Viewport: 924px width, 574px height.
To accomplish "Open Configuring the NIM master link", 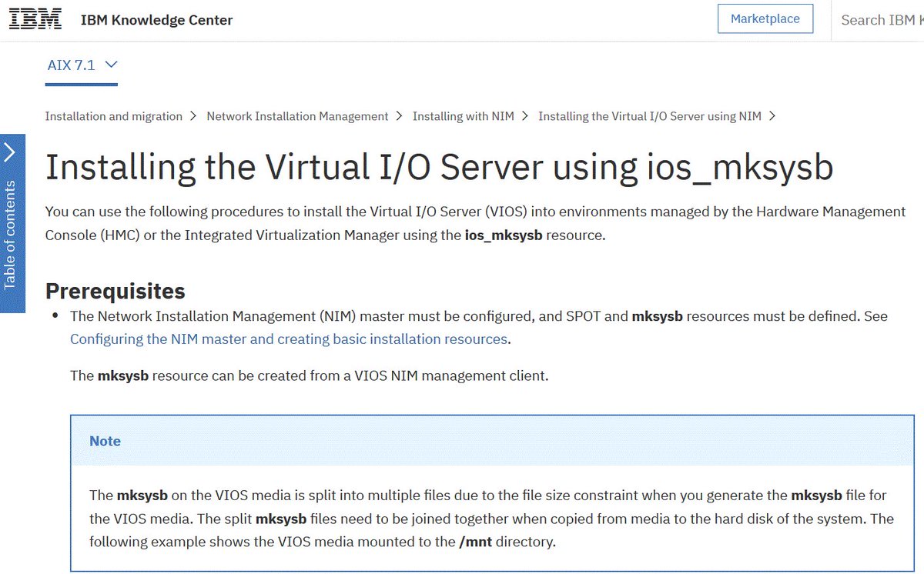I will [289, 339].
